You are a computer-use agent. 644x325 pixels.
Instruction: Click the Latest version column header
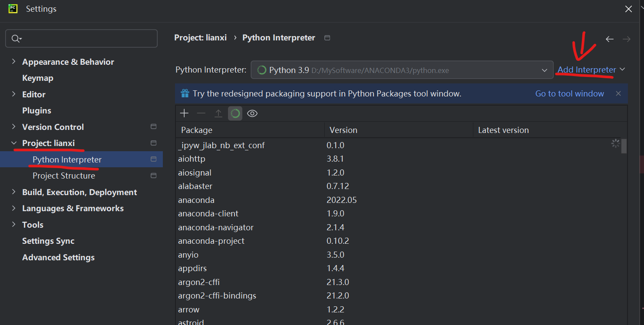550,130
